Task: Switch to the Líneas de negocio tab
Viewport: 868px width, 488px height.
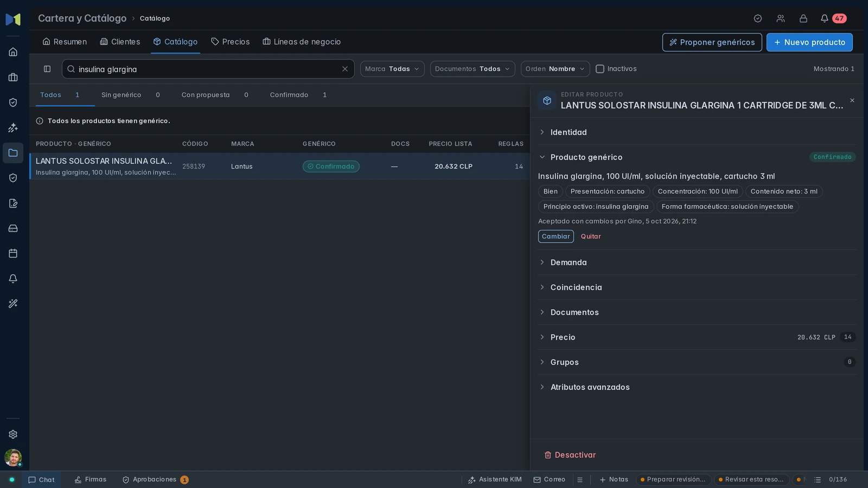Action: click(302, 42)
